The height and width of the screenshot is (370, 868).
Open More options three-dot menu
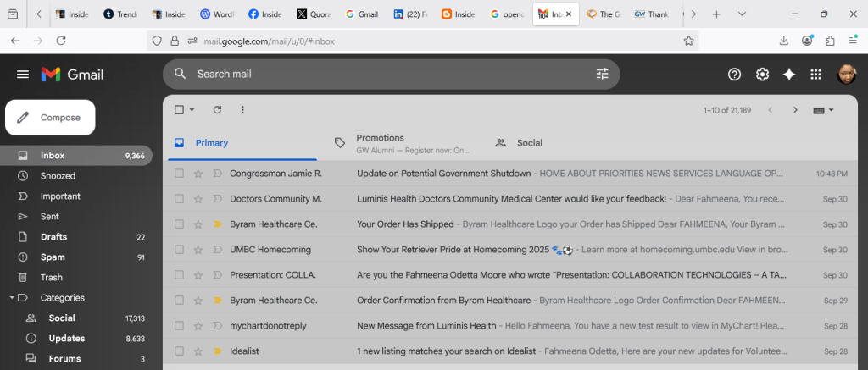pyautogui.click(x=242, y=109)
